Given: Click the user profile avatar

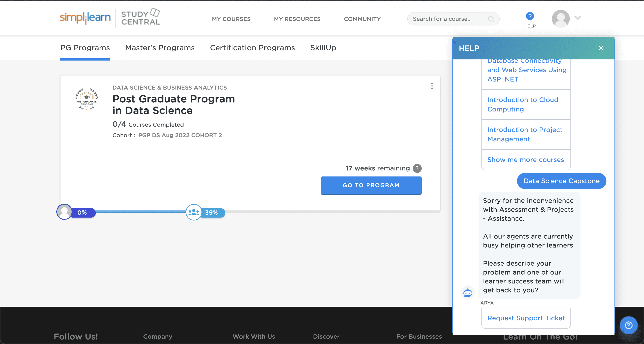Looking at the screenshot, I should 561,19.
